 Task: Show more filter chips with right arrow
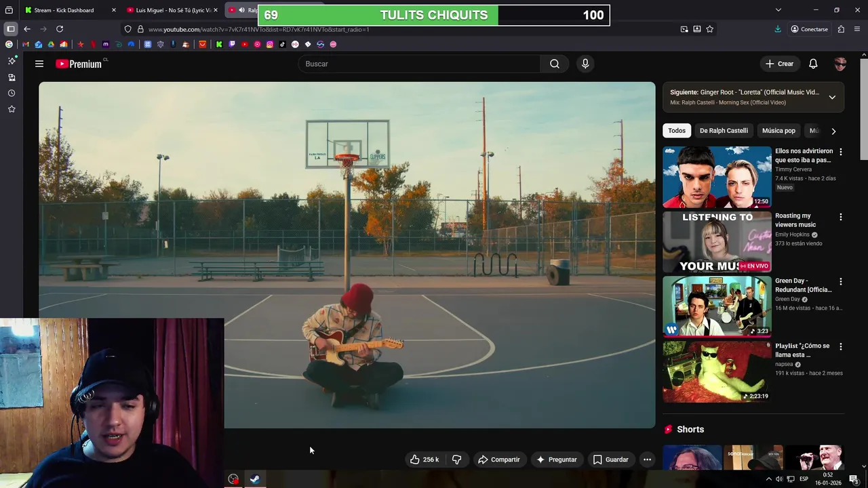click(x=833, y=131)
